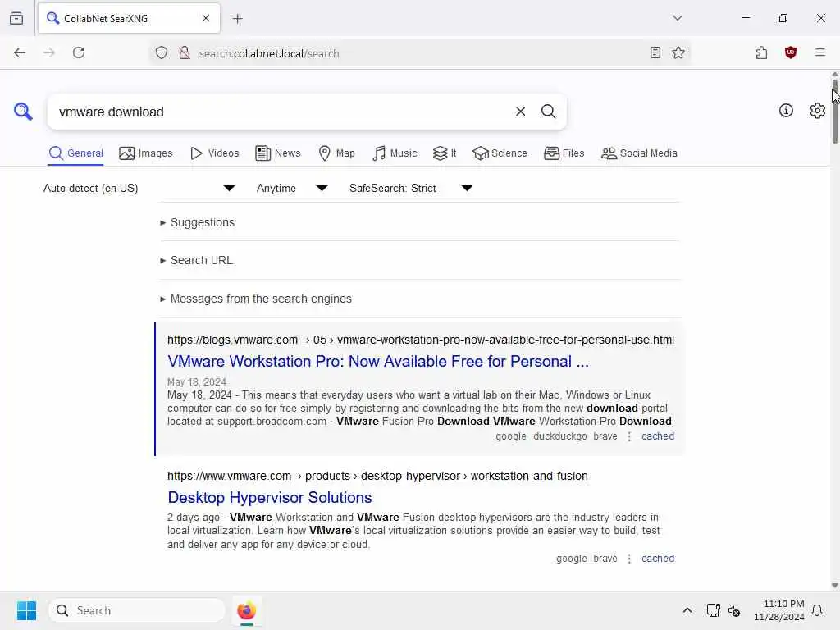The width and height of the screenshot is (840, 630).
Task: Click the tracking protection shield icon
Action: (x=162, y=53)
